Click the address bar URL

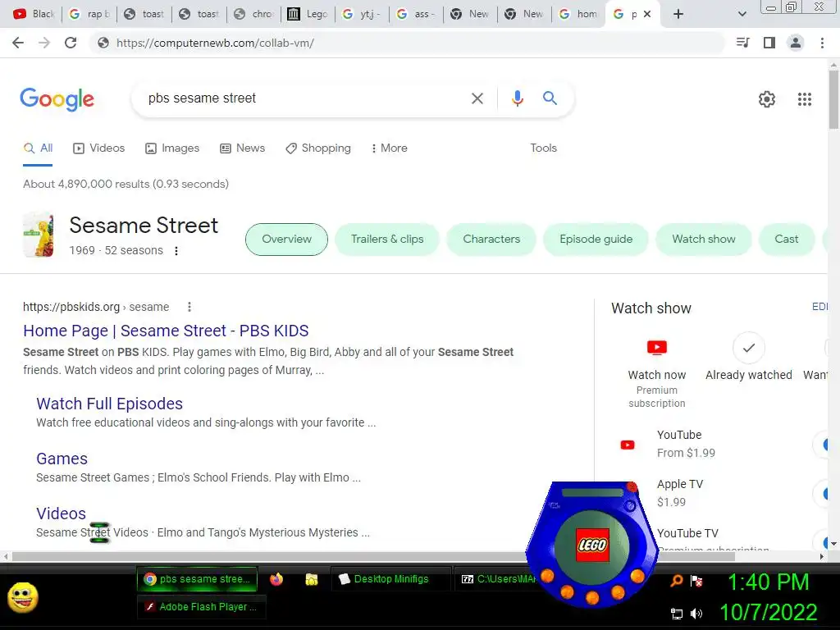(215, 43)
